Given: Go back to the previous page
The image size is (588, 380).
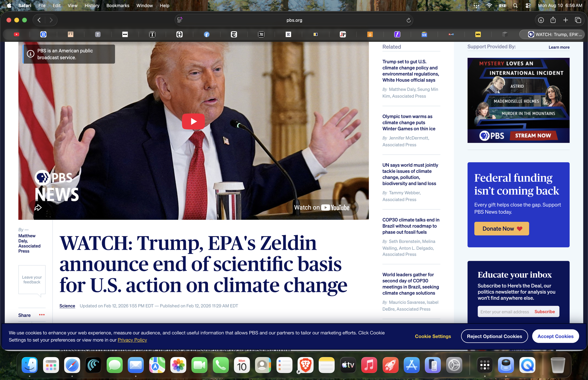Looking at the screenshot, I should pos(39,20).
